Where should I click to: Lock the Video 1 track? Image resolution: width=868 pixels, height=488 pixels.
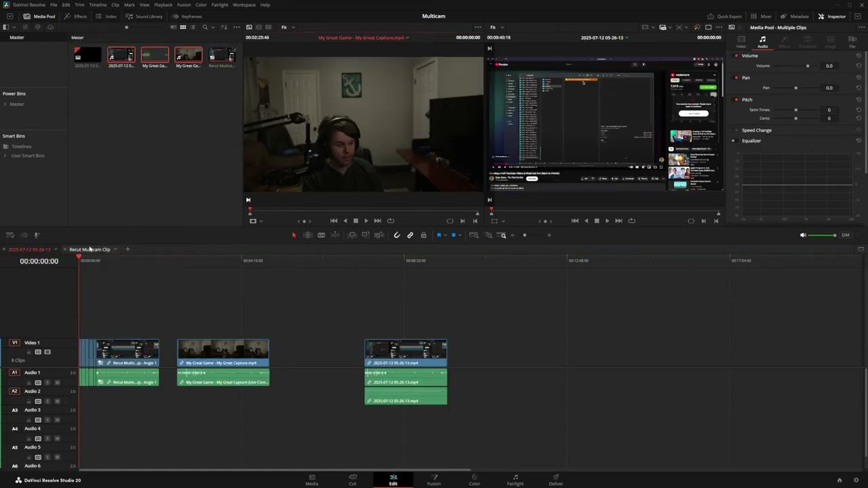[x=28, y=352]
